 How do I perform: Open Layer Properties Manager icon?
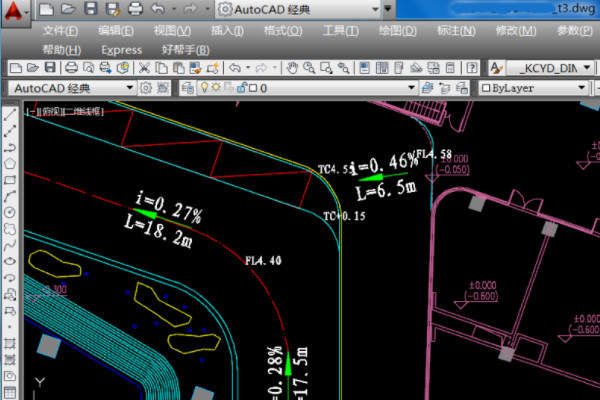187,88
